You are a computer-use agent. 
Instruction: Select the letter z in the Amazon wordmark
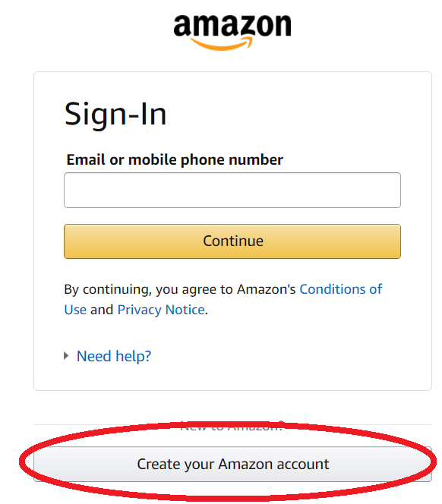tap(245, 26)
